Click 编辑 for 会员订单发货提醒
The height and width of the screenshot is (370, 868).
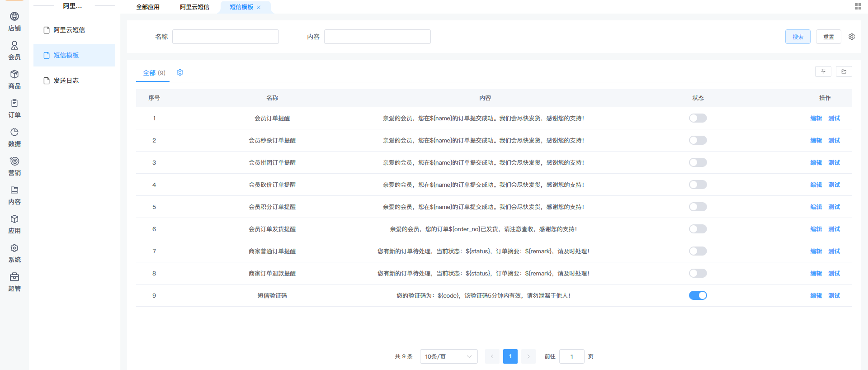(x=816, y=229)
